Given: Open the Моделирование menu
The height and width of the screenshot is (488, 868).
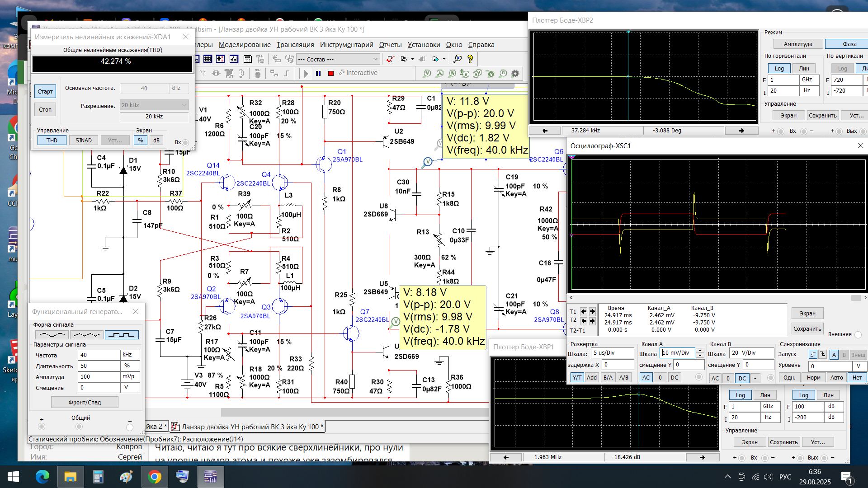Looking at the screenshot, I should (245, 45).
